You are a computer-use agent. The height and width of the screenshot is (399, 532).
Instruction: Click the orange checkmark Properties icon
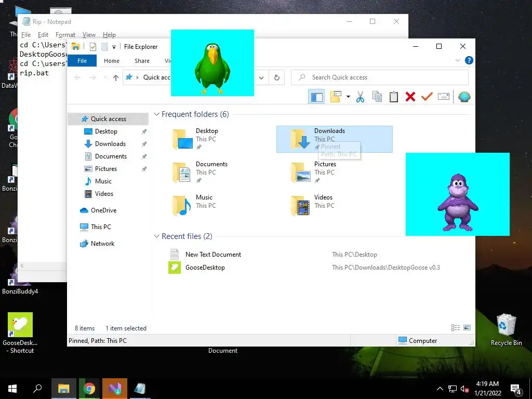427,97
